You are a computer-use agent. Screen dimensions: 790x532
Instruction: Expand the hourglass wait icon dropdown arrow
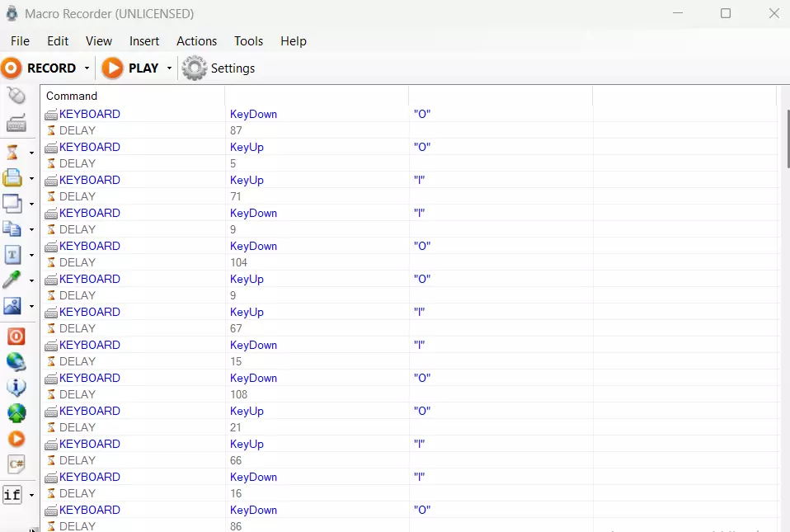(x=31, y=153)
